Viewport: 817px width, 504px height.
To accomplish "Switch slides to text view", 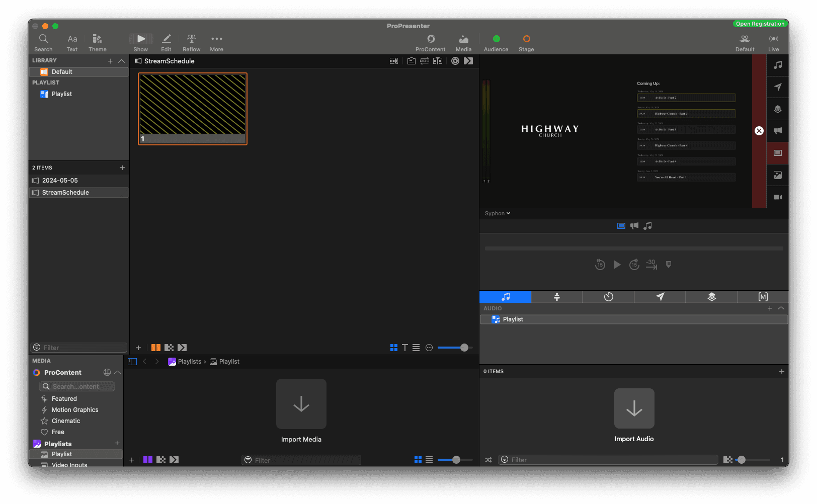I will 405,348.
